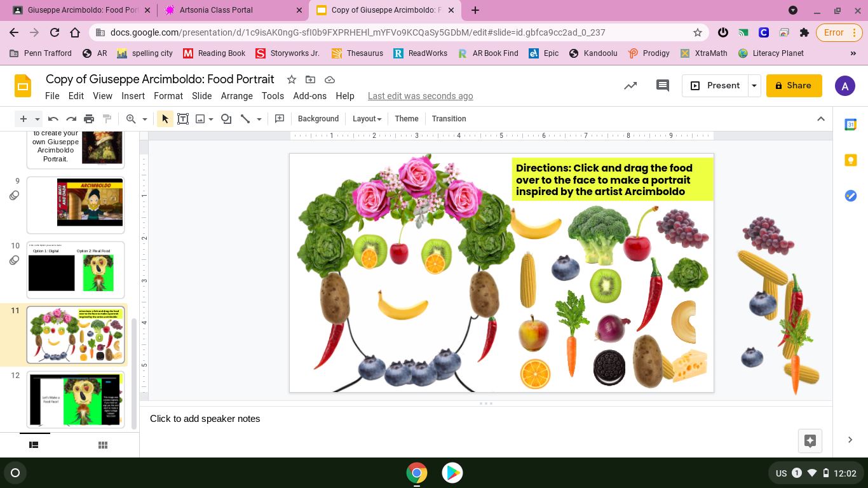Viewport: 868px width, 488px height.
Task: Click the Print icon in toolbar
Action: pos(89,119)
